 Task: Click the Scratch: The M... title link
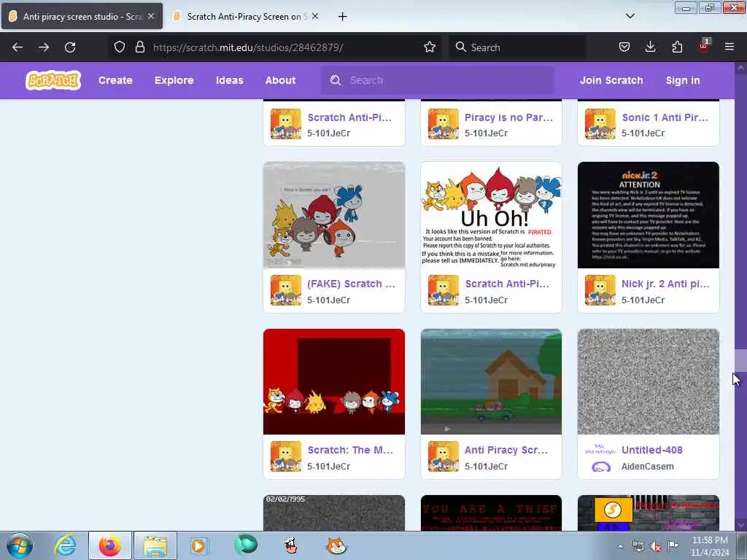click(350, 450)
